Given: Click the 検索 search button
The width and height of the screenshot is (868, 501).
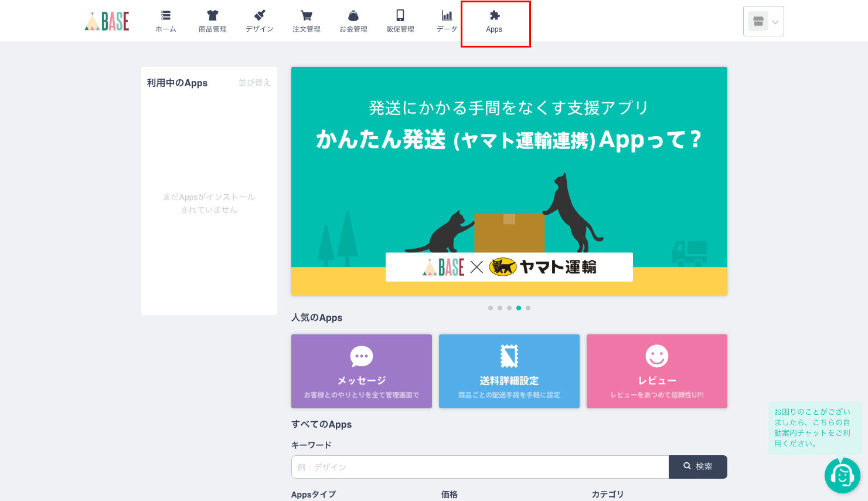Looking at the screenshot, I should tap(698, 467).
